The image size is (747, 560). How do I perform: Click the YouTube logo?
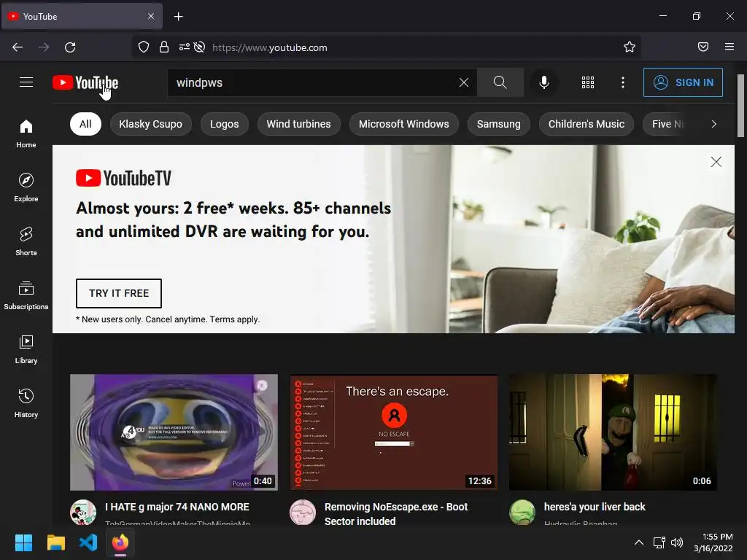tap(85, 83)
